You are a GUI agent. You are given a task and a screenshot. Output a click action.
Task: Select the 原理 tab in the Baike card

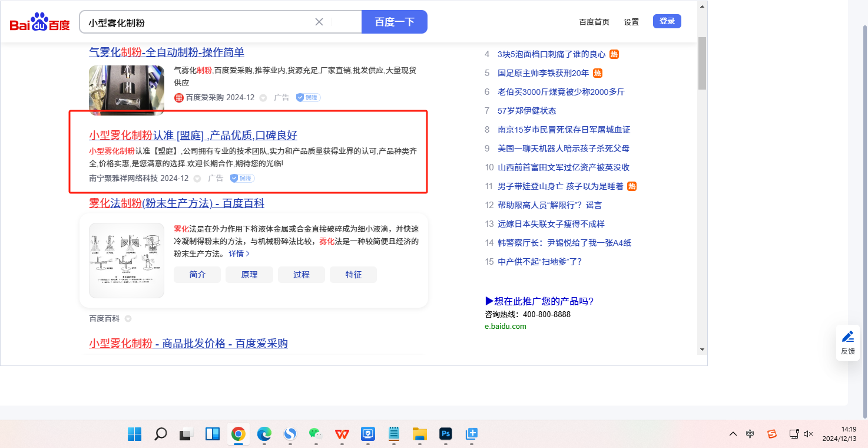(x=249, y=275)
